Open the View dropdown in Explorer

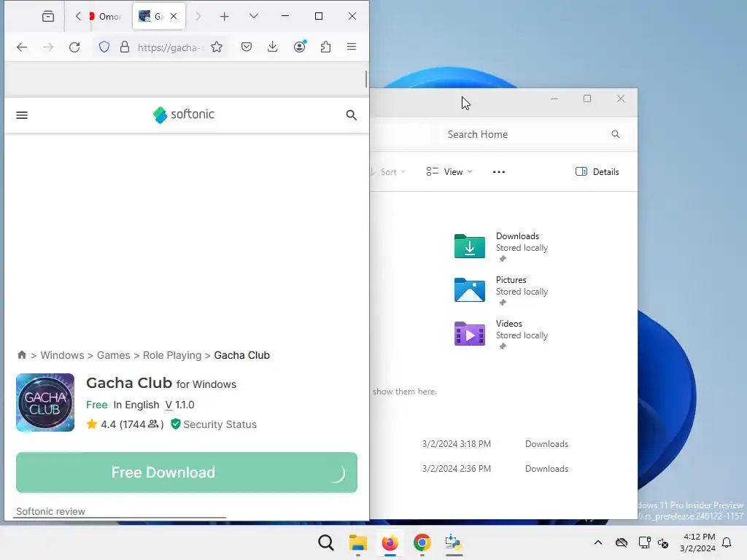tap(449, 172)
